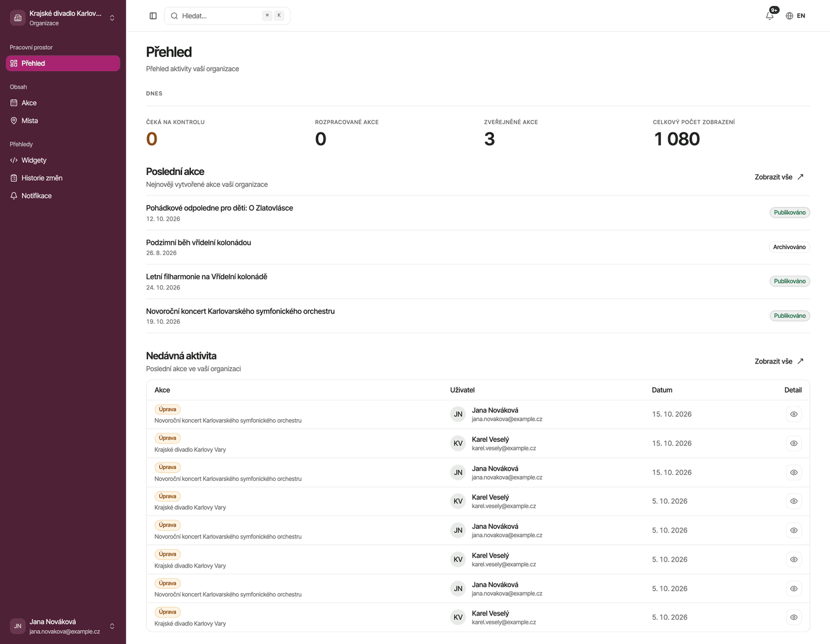Open Widgety in the sidebar
The width and height of the screenshot is (830, 644).
63,160
